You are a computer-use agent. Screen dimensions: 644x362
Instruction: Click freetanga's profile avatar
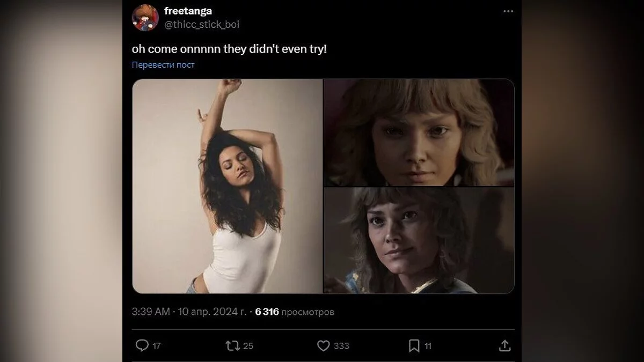coord(145,17)
